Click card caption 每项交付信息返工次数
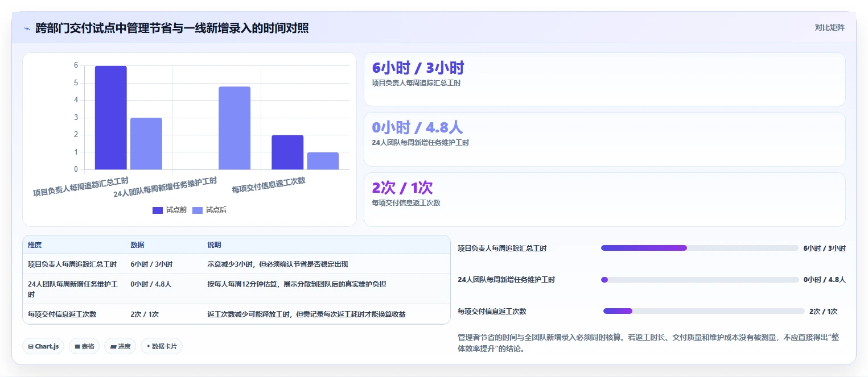This screenshot has width=868, height=377. pos(406,202)
